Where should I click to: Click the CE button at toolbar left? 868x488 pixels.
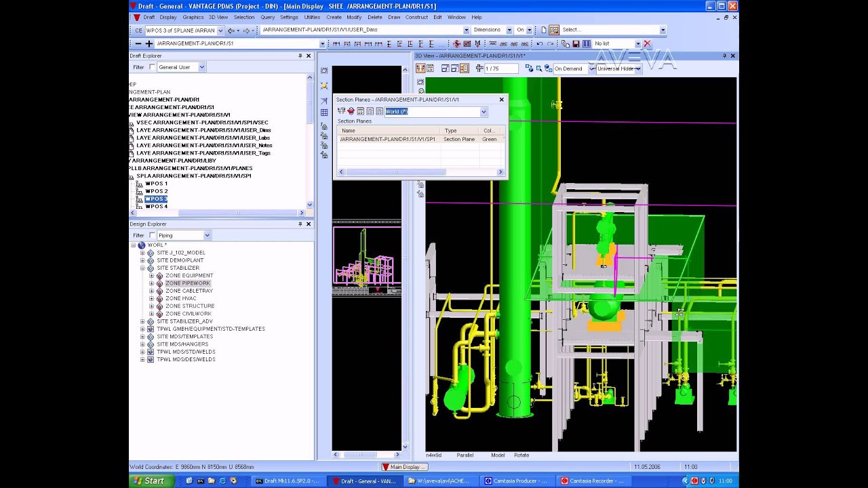(138, 30)
